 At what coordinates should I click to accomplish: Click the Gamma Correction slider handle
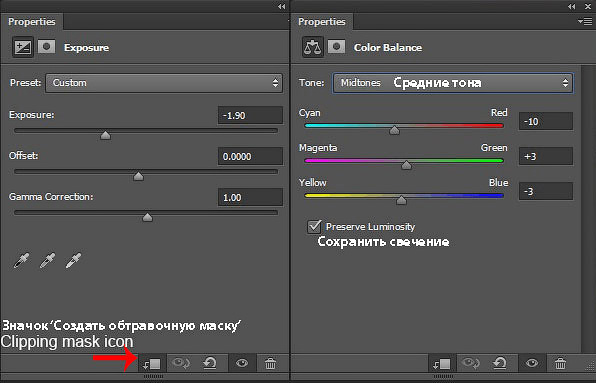147,217
